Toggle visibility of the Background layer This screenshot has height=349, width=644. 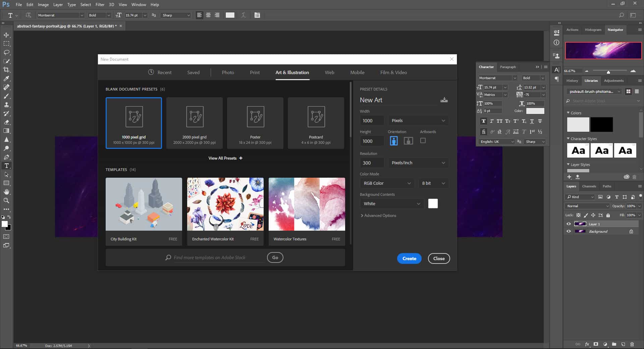tap(569, 231)
